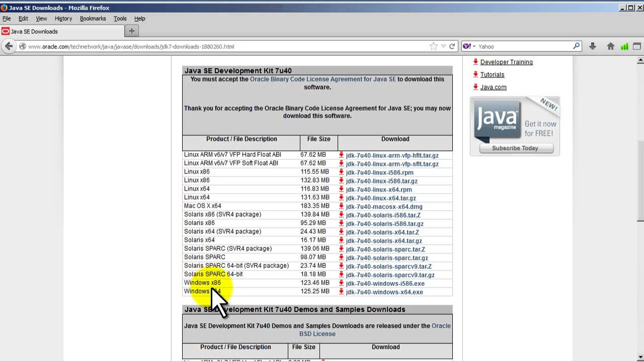Click the 125.25 MB file size cell
Image resolution: width=644 pixels, height=362 pixels.
click(314, 291)
